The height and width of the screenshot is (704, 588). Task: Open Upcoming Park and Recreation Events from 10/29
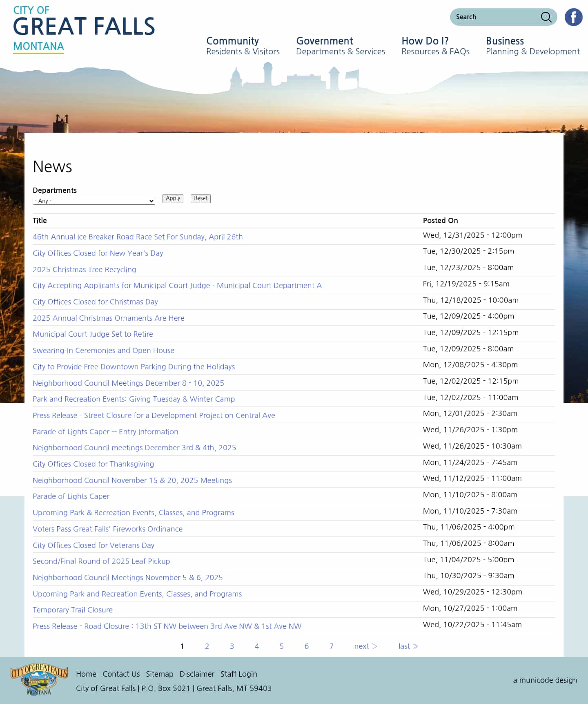coord(137,594)
